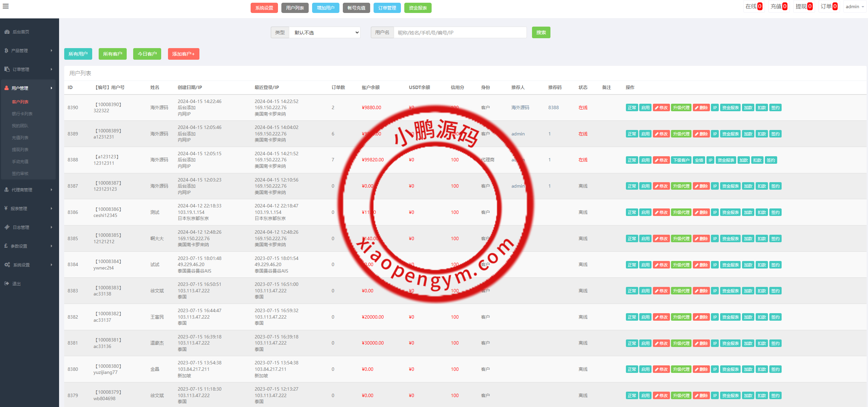Toggle 正常 status for user 8390
Screen dimensions: 868x407
click(x=632, y=108)
